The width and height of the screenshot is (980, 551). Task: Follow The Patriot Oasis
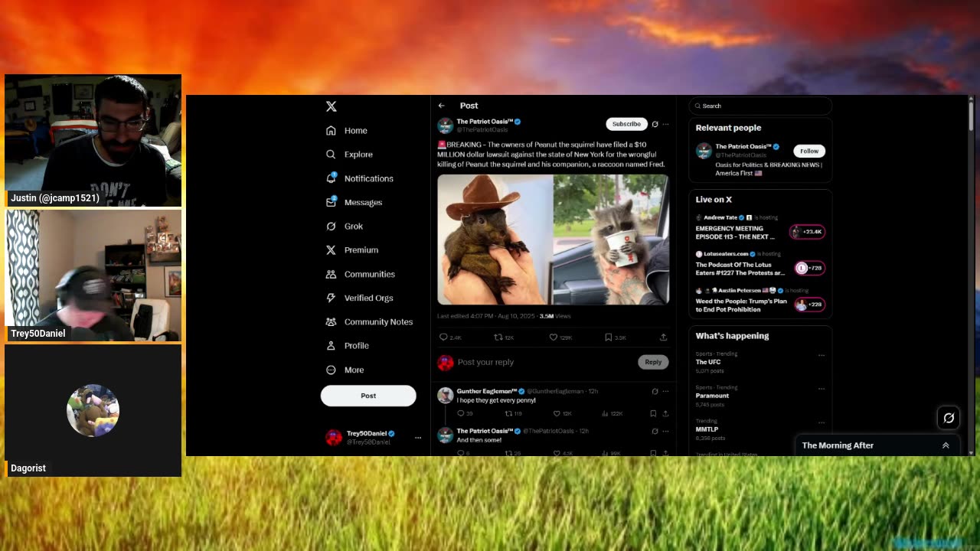pyautogui.click(x=809, y=151)
